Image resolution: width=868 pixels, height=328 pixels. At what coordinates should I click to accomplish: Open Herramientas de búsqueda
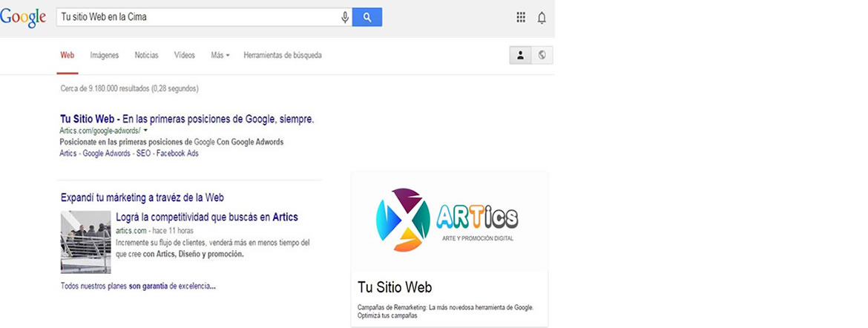point(283,56)
